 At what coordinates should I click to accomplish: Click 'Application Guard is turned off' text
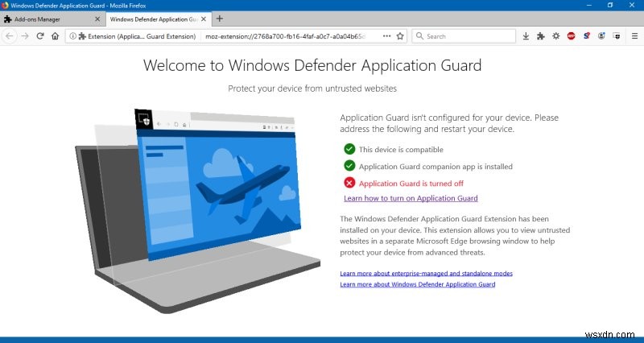[x=411, y=184]
